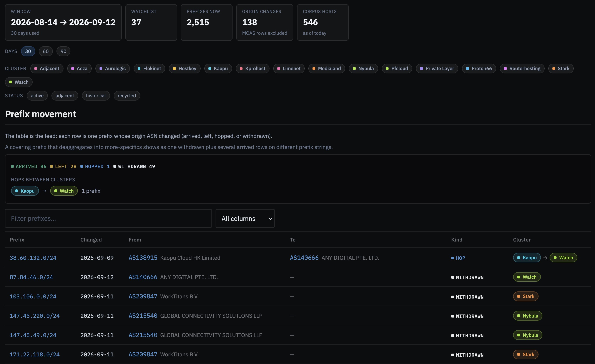The width and height of the screenshot is (595, 364).
Task: Sort table by the Cluster column header
Action: point(522,240)
